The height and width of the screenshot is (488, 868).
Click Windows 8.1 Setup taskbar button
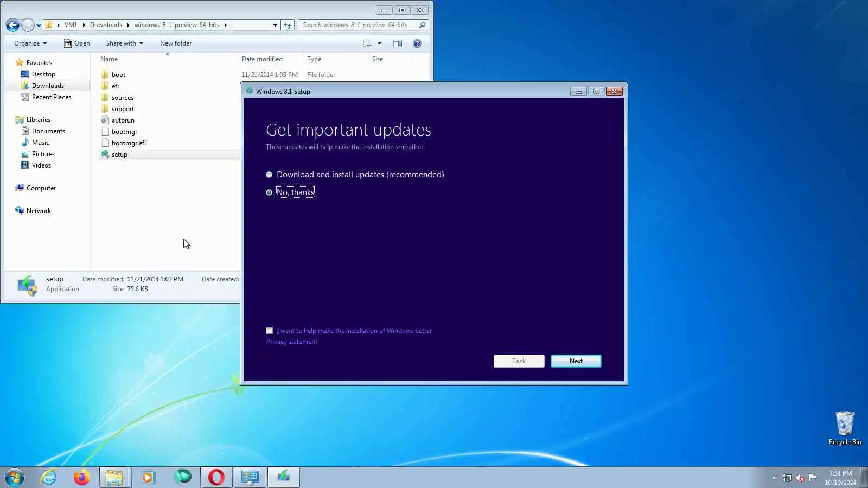pyautogui.click(x=284, y=477)
